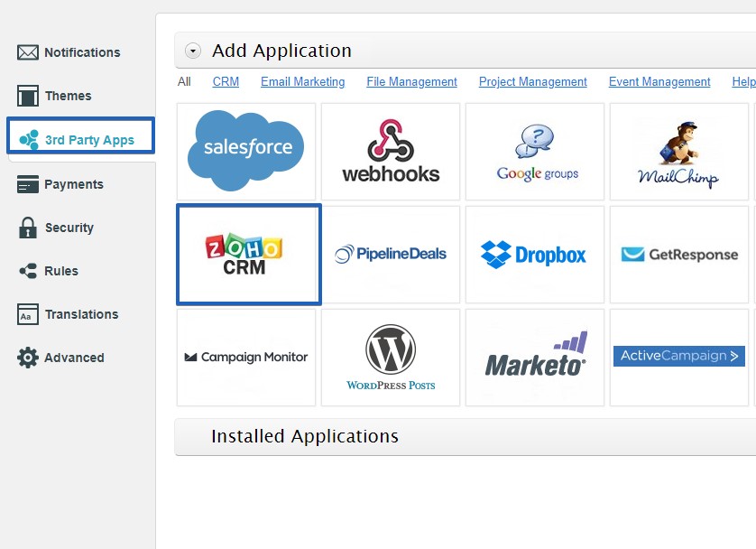
Task: Filter applications by CRM
Action: (x=226, y=81)
